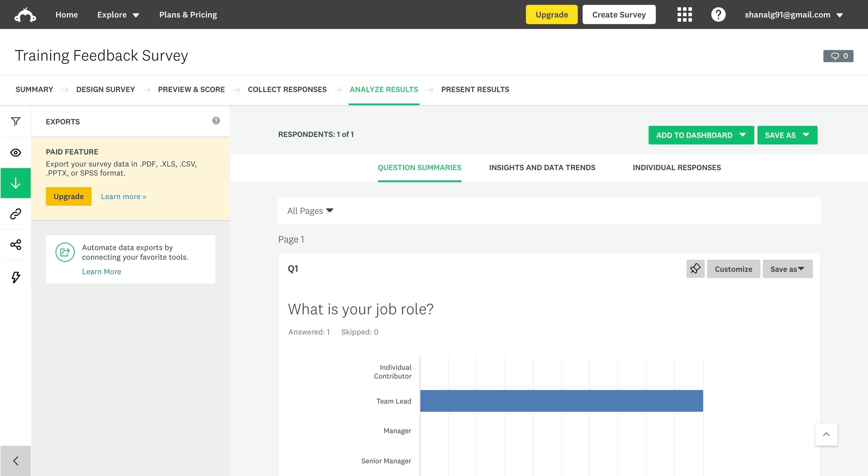This screenshot has width=868, height=476.
Task: Click the Create Survey button
Action: [619, 14]
